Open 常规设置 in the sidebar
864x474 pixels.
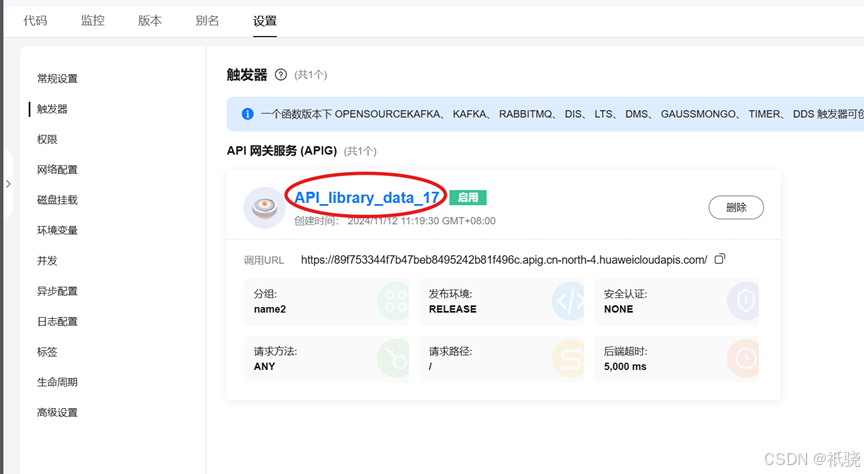point(57,79)
